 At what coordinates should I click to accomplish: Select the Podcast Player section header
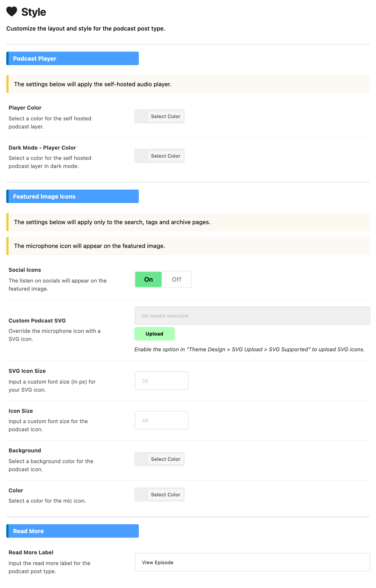(73, 58)
